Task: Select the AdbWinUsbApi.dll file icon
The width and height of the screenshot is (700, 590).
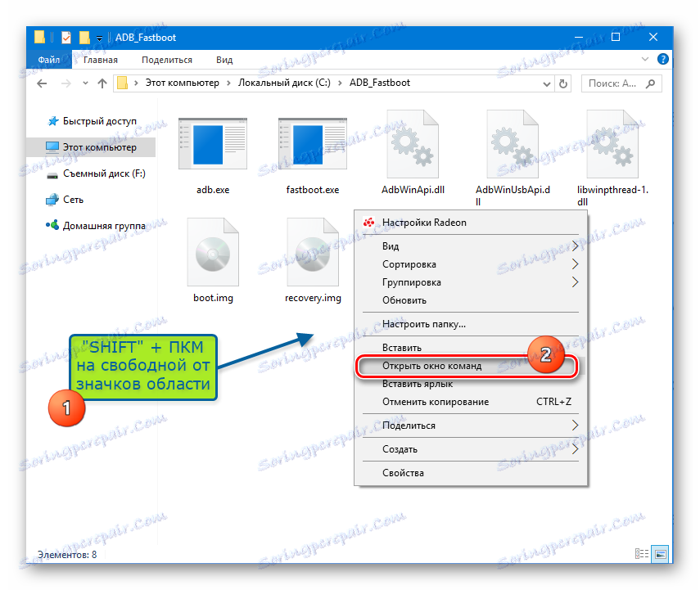Action: point(513,144)
